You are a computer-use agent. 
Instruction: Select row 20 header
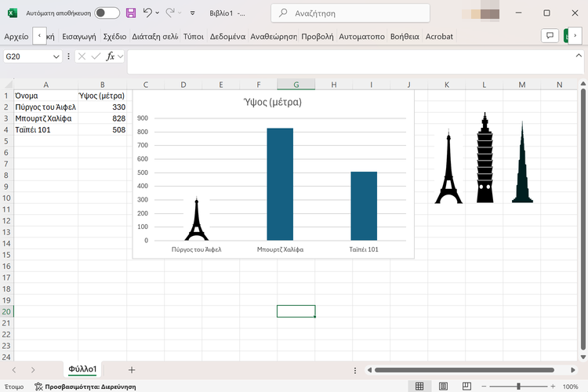point(6,311)
